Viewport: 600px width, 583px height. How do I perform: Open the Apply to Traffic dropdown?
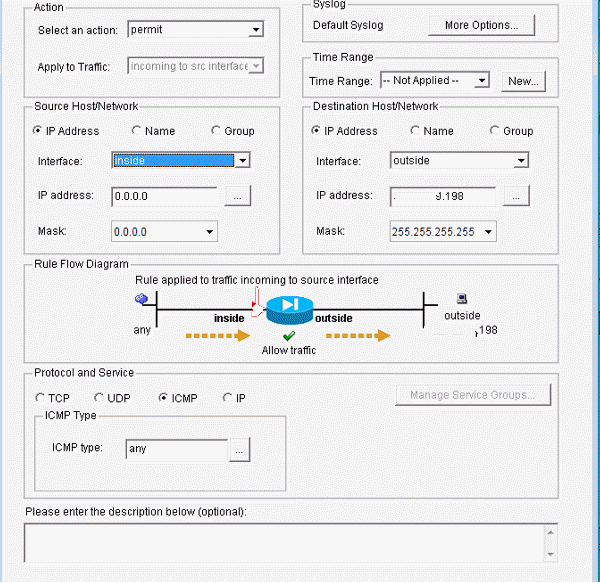[195, 66]
